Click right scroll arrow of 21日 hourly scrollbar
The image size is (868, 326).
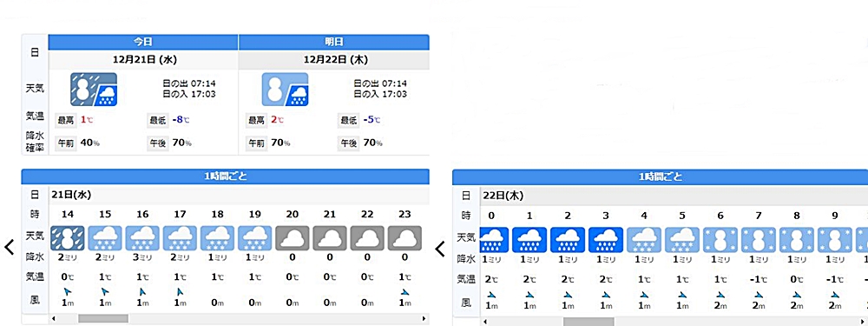(424, 319)
